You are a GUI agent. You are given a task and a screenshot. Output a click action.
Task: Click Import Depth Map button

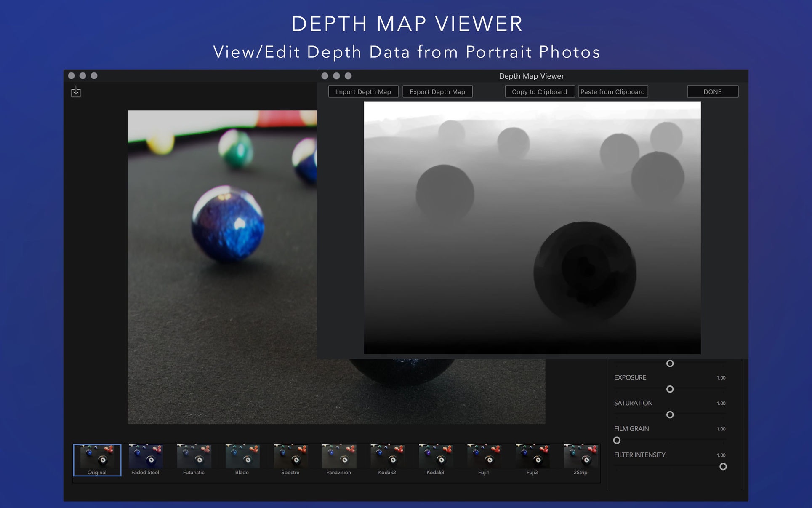coord(363,91)
